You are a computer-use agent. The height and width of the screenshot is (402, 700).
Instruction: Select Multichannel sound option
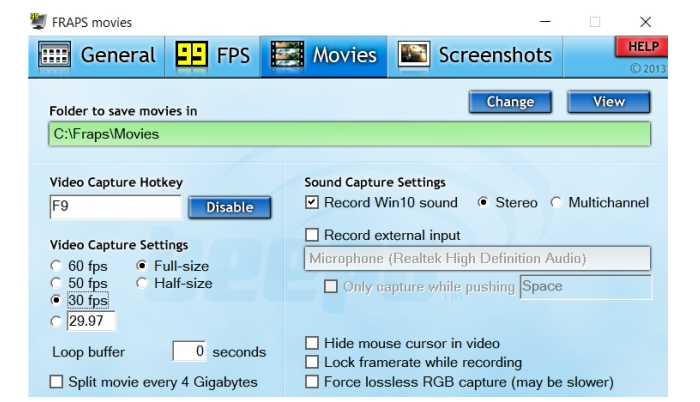(x=556, y=202)
